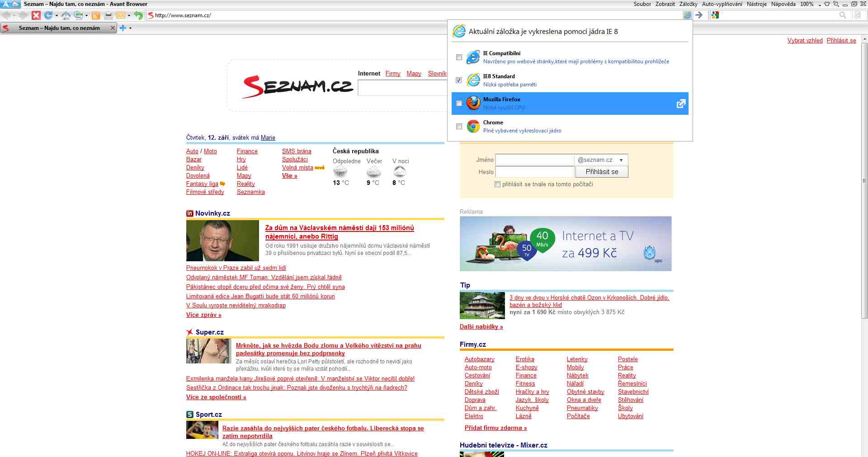Open the Nástroje menu

(x=756, y=4)
